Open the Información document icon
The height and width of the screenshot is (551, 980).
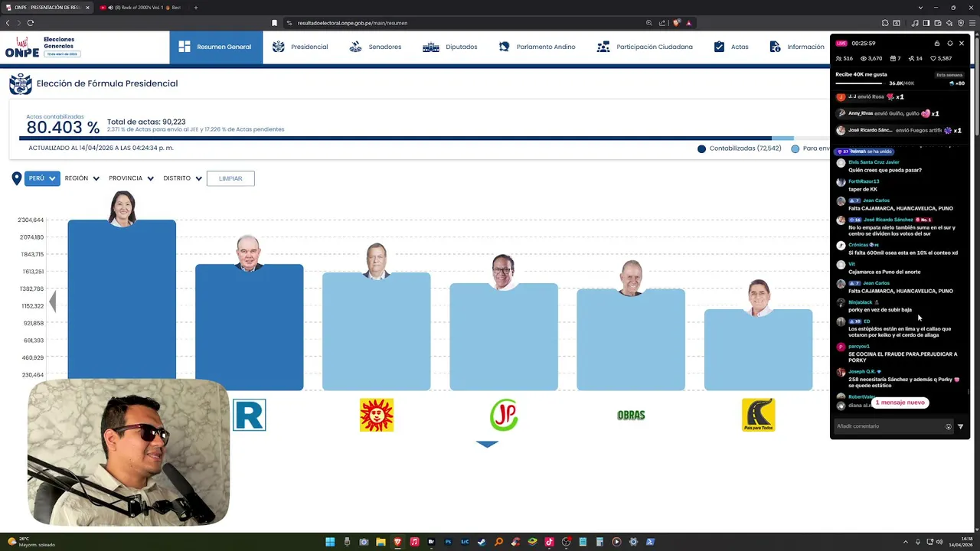(x=775, y=47)
